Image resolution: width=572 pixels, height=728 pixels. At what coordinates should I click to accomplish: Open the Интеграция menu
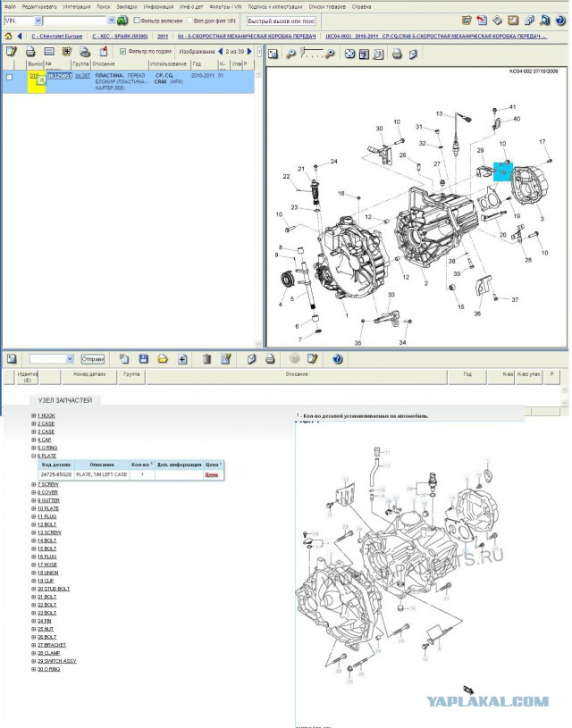(77, 6)
